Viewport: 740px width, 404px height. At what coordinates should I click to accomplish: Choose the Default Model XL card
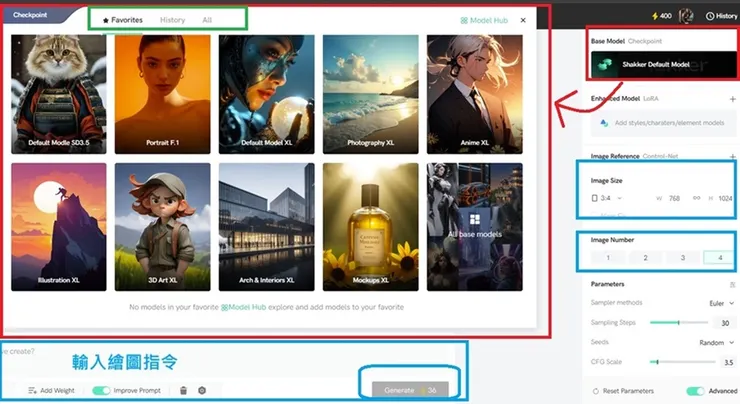[266, 94]
